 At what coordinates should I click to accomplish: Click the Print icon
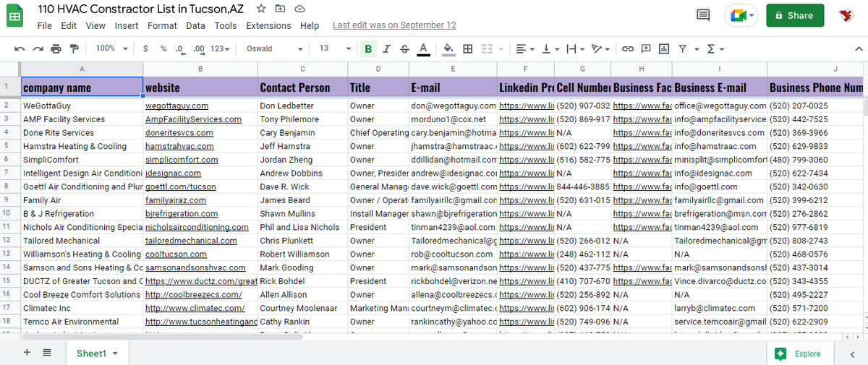(x=56, y=48)
